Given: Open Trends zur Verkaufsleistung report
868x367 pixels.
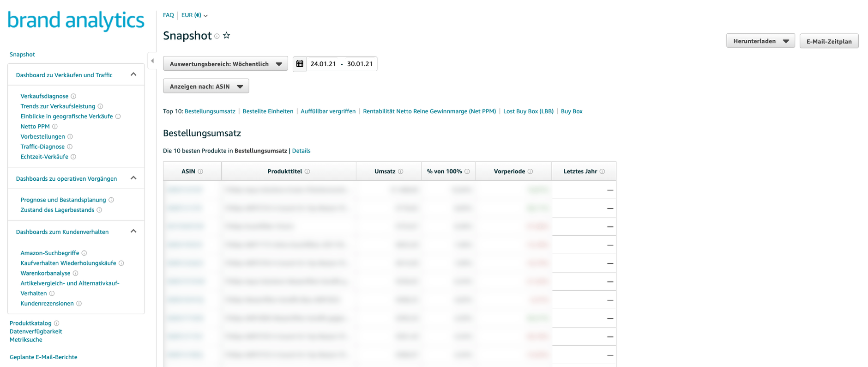Looking at the screenshot, I should click(58, 106).
